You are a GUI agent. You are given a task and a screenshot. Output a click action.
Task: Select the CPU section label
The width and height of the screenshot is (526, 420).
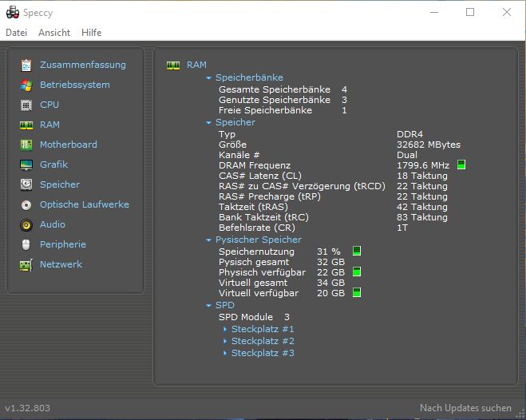coord(49,105)
